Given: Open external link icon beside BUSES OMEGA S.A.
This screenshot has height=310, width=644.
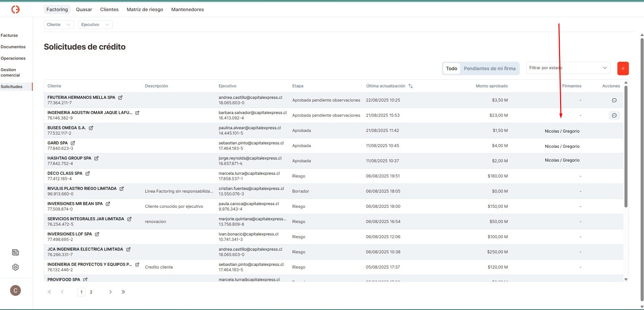Looking at the screenshot, I should pyautogui.click(x=91, y=128).
